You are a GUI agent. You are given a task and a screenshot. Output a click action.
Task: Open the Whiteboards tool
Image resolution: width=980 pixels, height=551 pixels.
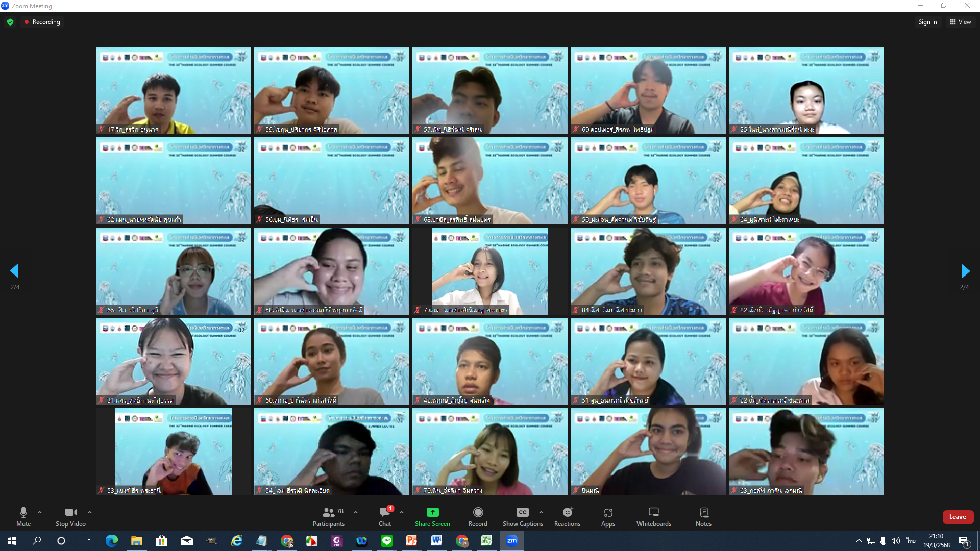tap(653, 516)
